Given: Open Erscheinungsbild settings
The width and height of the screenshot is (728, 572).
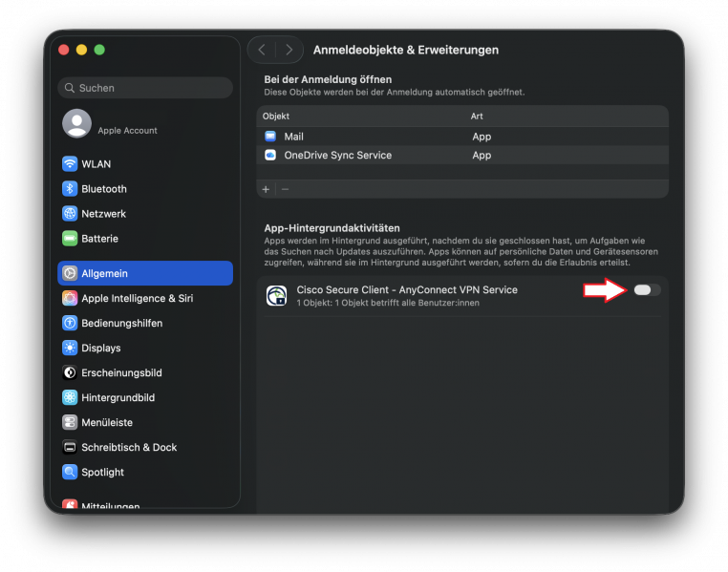Looking at the screenshot, I should (145, 372).
